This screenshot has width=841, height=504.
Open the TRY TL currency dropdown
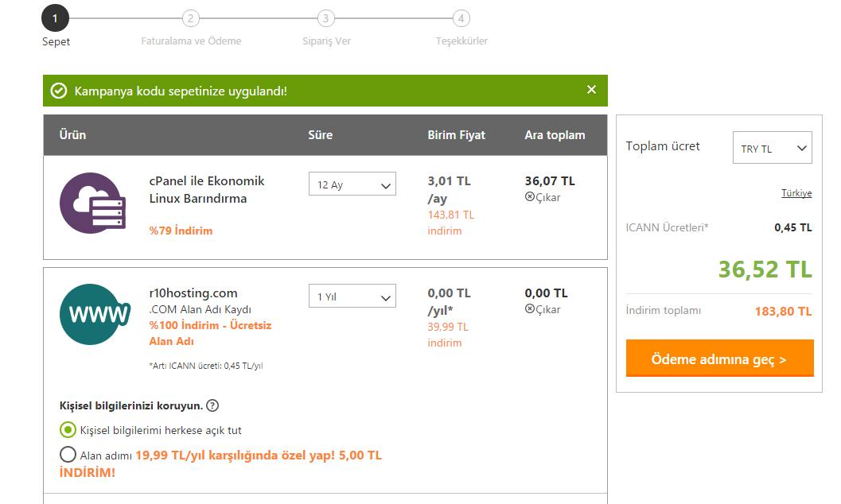(x=773, y=147)
